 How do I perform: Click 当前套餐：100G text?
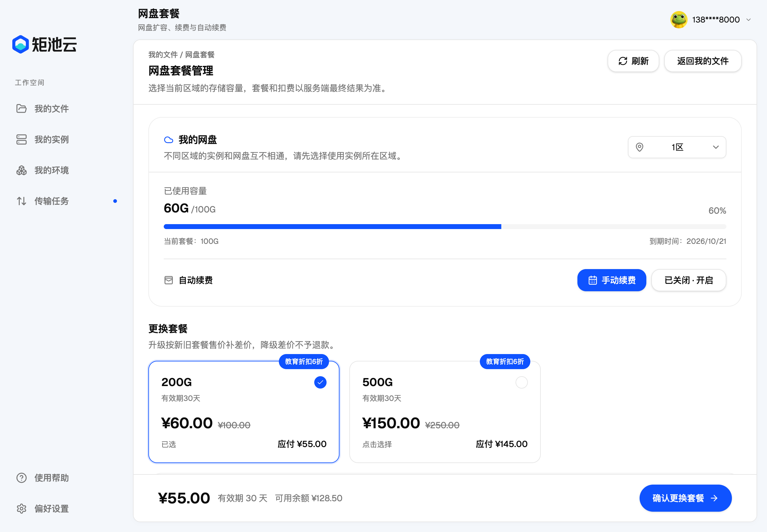[191, 241]
